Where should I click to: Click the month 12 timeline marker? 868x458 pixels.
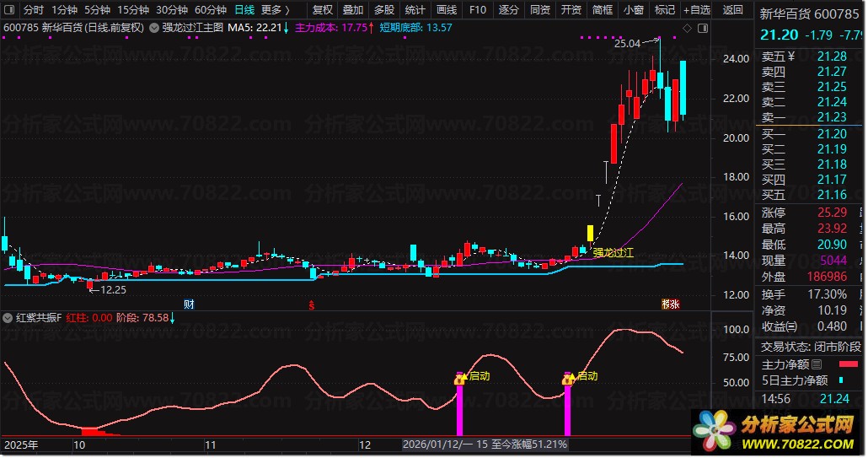tap(364, 445)
